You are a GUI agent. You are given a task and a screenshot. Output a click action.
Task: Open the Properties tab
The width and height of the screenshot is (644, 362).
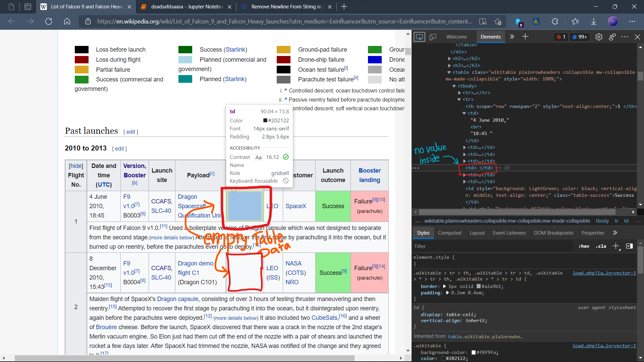(x=593, y=233)
